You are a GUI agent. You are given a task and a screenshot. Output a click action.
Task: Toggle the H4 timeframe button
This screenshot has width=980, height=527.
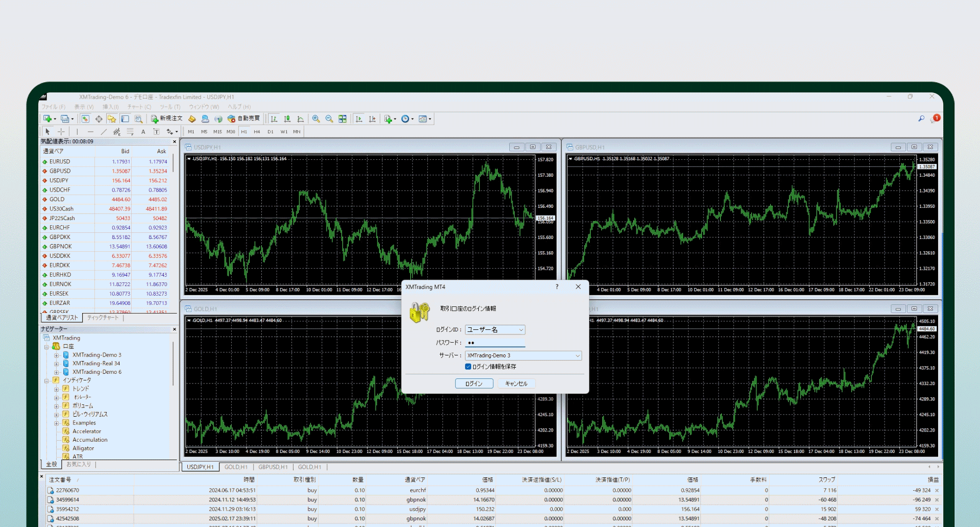(x=257, y=132)
